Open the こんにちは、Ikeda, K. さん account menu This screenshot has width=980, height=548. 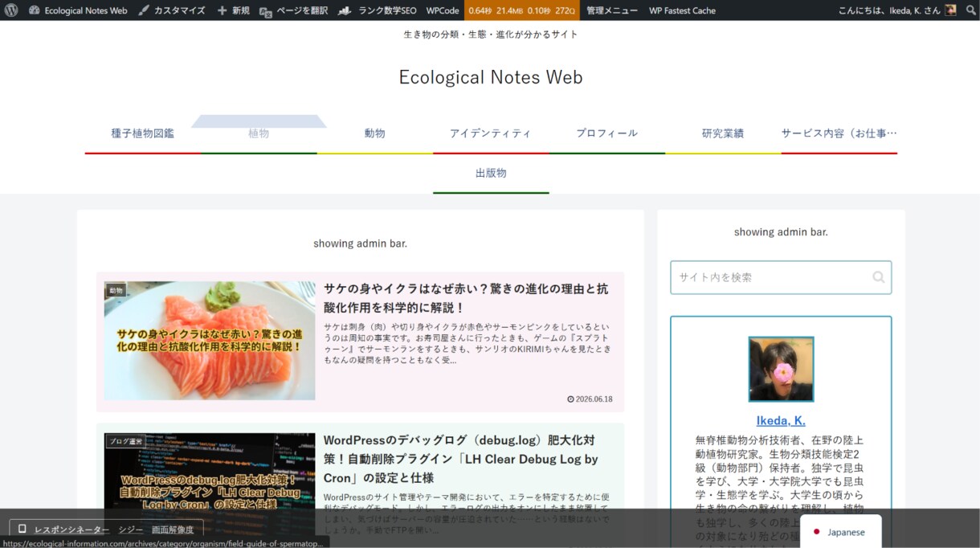click(x=896, y=10)
